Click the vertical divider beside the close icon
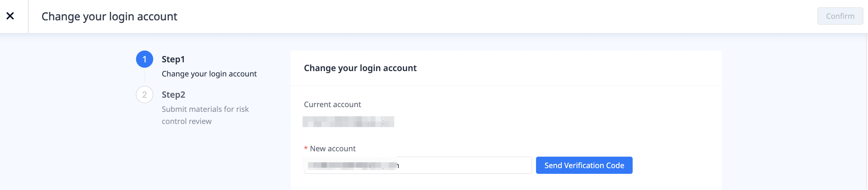The width and height of the screenshot is (868, 190). coord(28,16)
